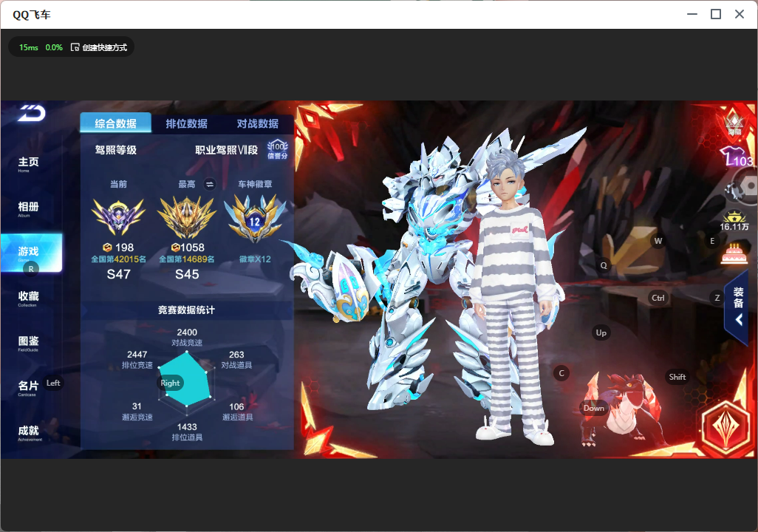Switch to the 排位数据 tab
Image resolution: width=758 pixels, height=532 pixels.
click(187, 123)
